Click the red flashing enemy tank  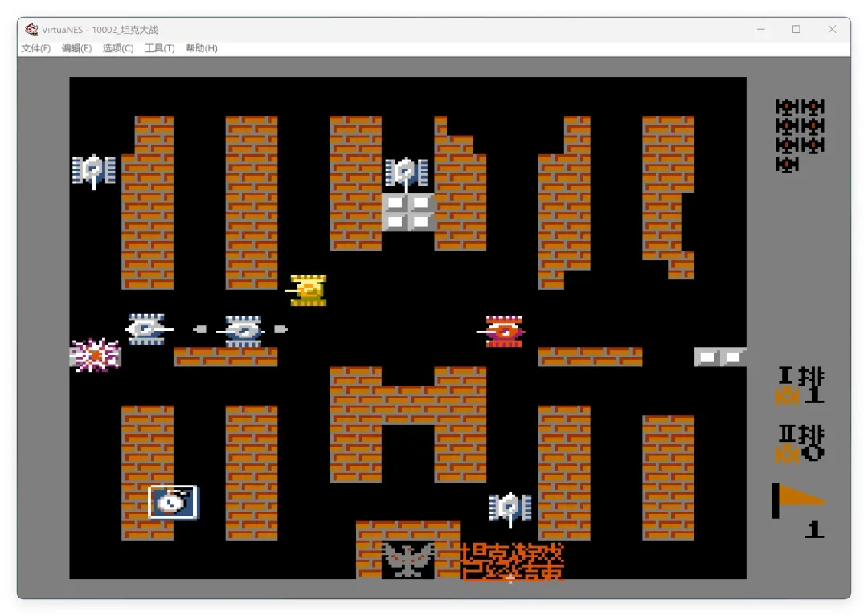click(502, 331)
